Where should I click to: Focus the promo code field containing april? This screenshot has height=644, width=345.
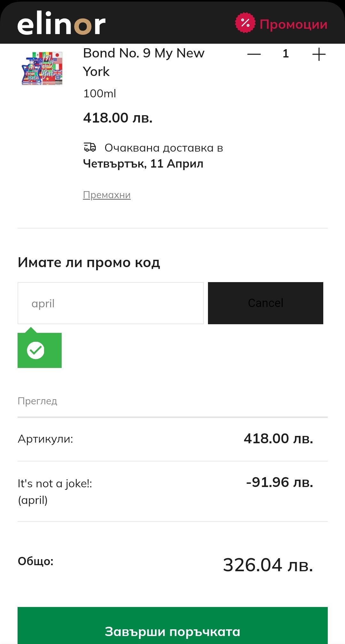click(x=111, y=303)
